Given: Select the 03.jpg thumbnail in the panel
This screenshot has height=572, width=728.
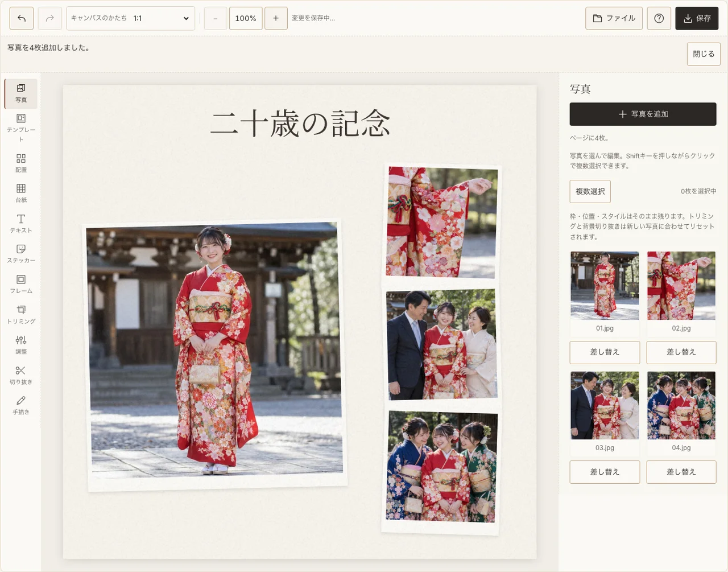Looking at the screenshot, I should click(x=605, y=405).
